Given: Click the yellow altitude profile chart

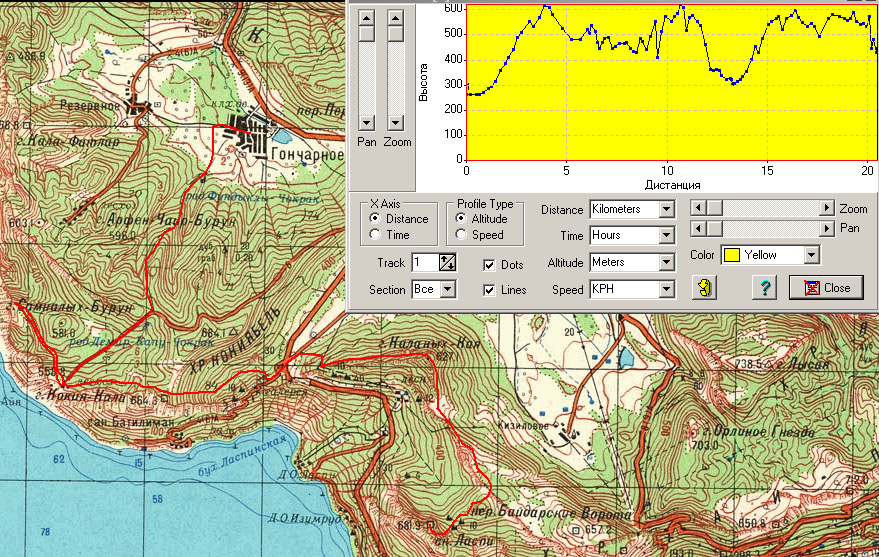Looking at the screenshot, I should 672,82.
